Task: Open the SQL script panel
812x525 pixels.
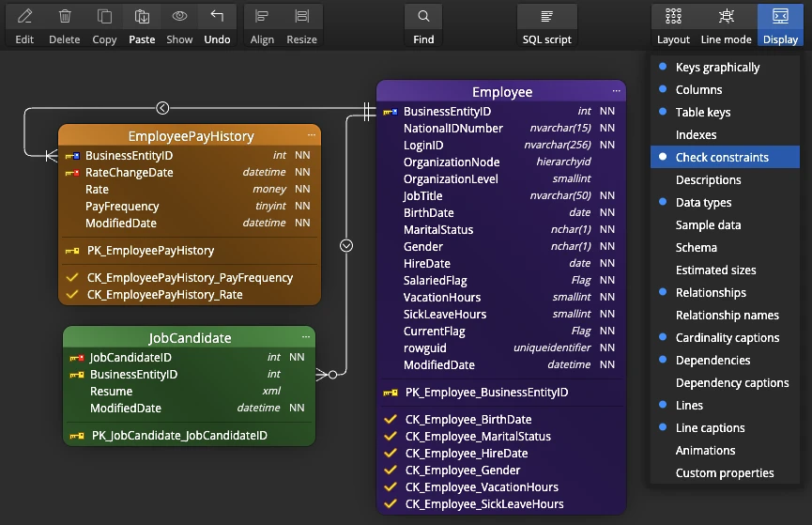Action: click(547, 24)
